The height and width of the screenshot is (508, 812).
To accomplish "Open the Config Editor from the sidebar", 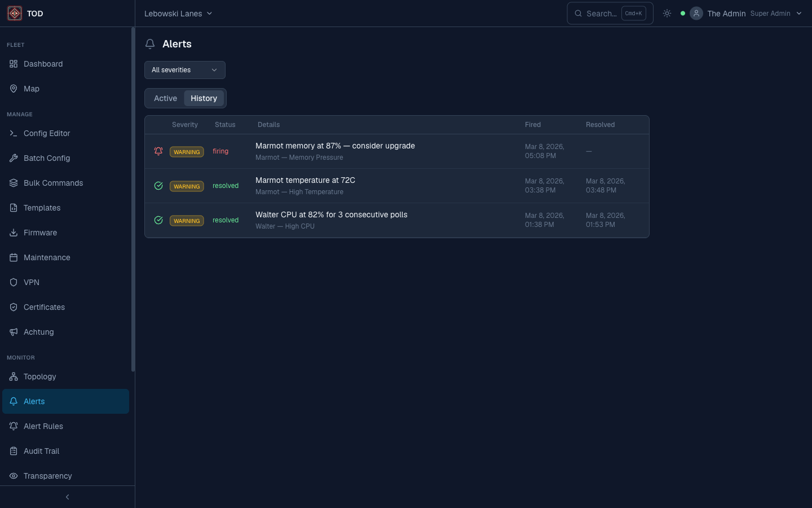I will pyautogui.click(x=46, y=133).
